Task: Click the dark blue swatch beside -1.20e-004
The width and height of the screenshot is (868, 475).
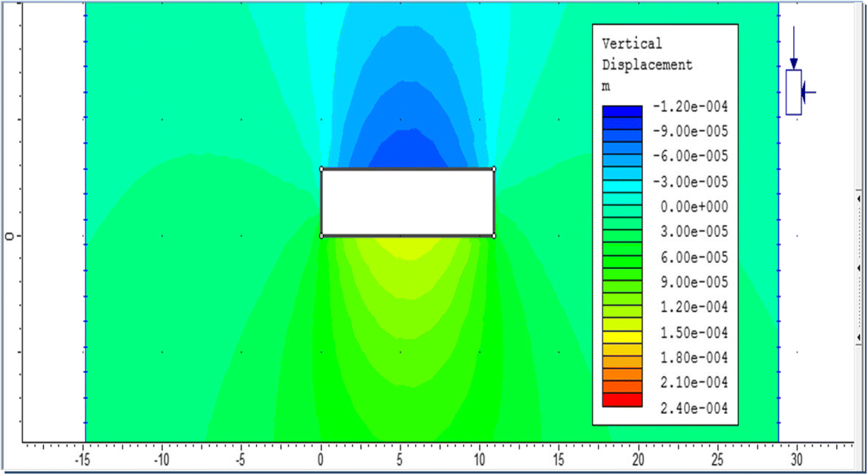Action: (x=622, y=111)
